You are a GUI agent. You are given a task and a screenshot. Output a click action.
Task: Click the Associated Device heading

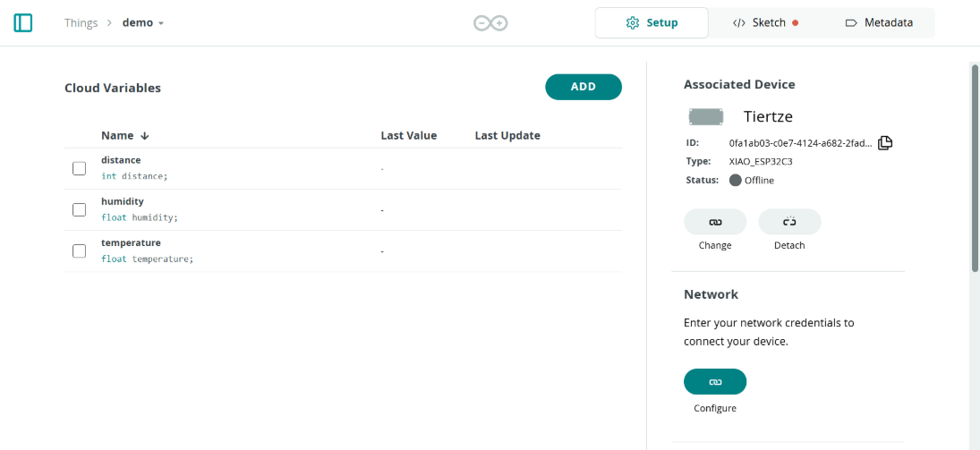pyautogui.click(x=739, y=84)
